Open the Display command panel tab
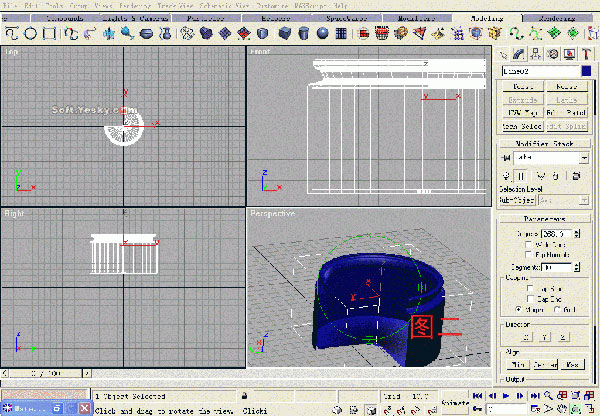 569,54
